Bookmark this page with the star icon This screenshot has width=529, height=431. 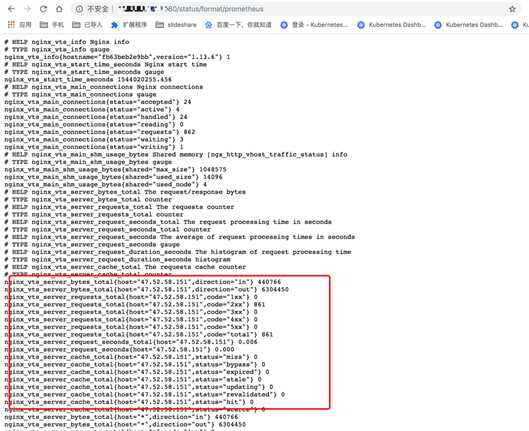(512, 9)
